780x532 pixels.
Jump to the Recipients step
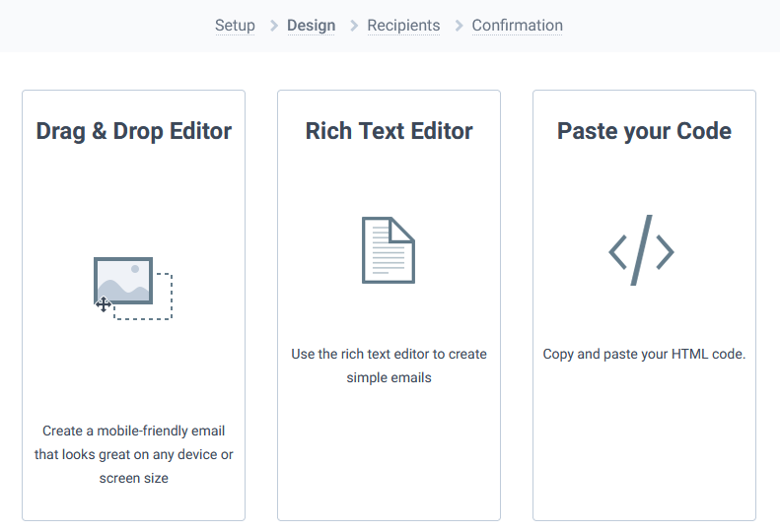pyautogui.click(x=403, y=26)
